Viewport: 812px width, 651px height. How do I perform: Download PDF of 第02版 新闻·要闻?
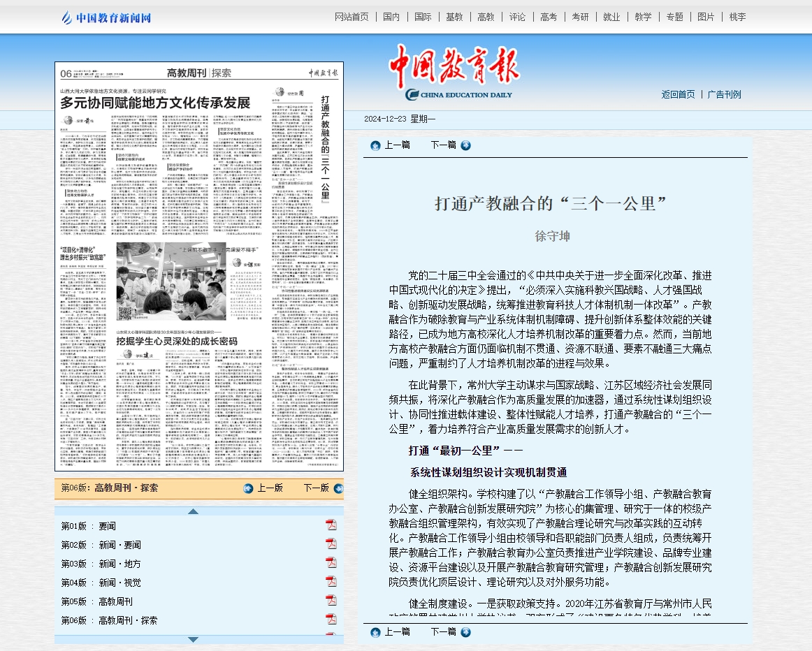[x=331, y=544]
